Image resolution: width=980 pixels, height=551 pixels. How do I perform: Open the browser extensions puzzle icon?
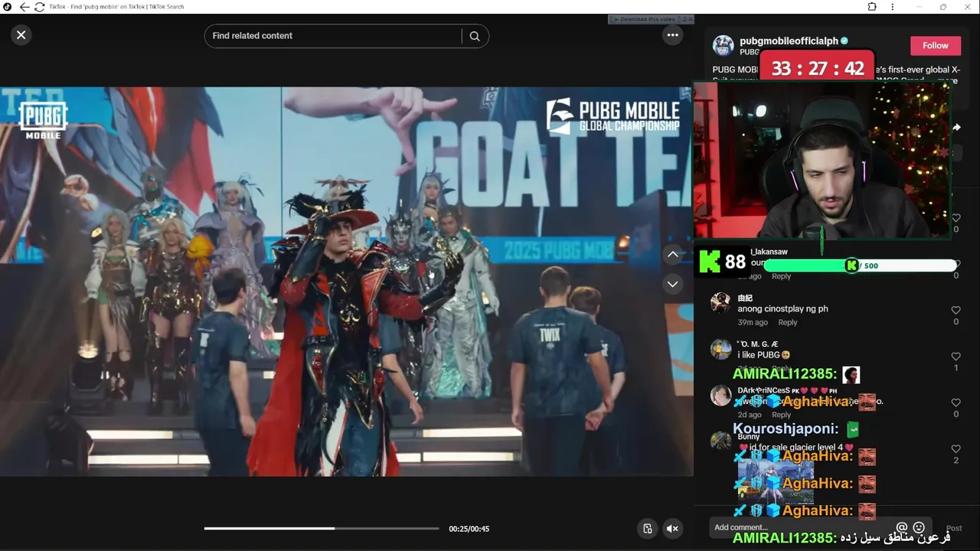(x=872, y=7)
